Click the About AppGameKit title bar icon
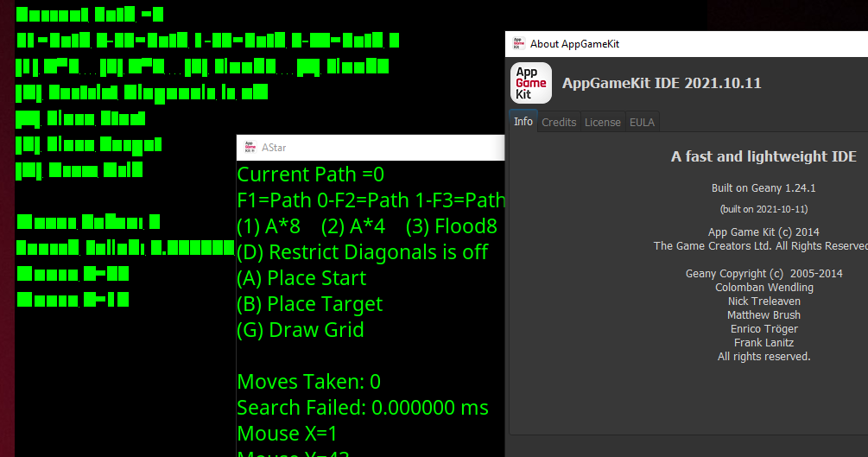Viewport: 868px width, 457px height. pos(519,44)
